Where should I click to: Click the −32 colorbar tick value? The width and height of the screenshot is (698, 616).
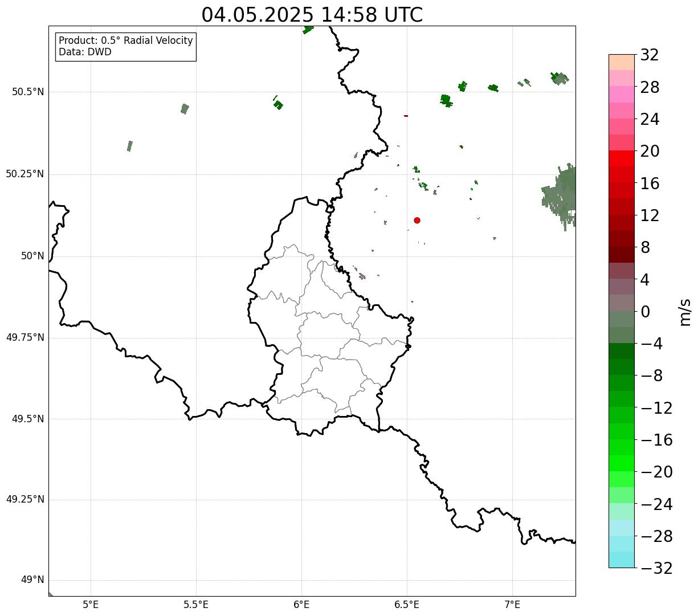tap(656, 568)
